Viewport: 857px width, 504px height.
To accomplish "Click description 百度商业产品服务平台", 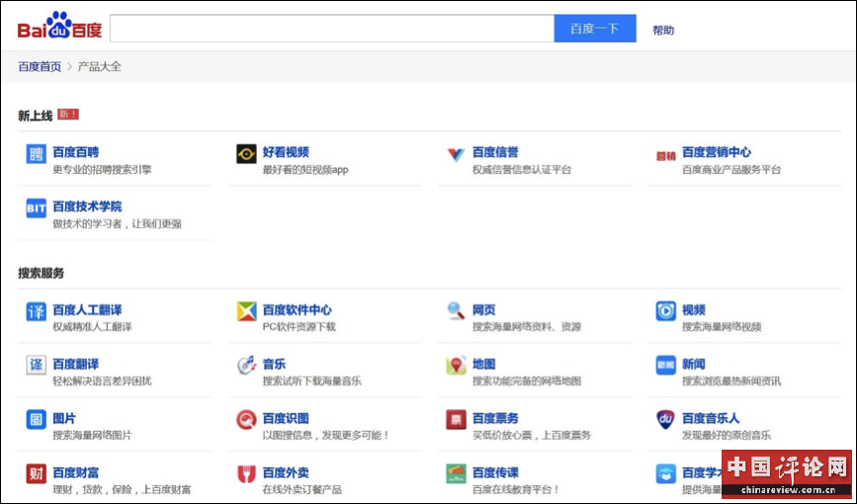I will pos(731,169).
